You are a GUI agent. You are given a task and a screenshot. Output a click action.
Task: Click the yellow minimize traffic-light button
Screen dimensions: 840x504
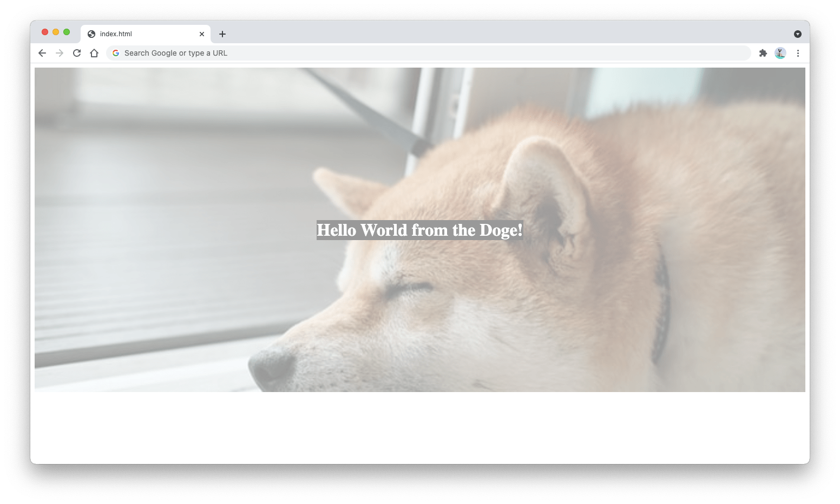[56, 32]
